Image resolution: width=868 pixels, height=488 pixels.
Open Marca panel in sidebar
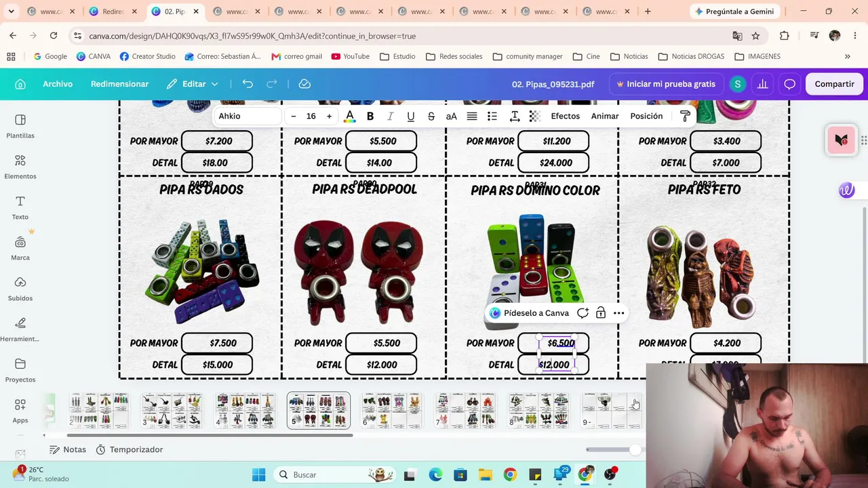(x=20, y=248)
